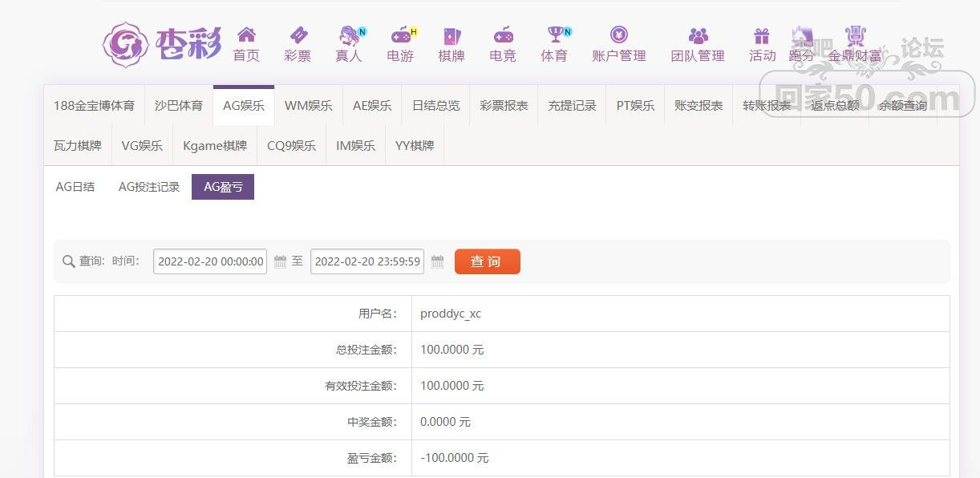Switch to the 188金宝博体育 tab

tap(94, 105)
